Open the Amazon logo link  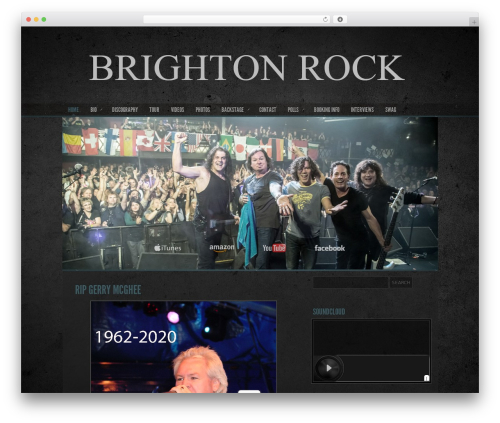coord(222,248)
